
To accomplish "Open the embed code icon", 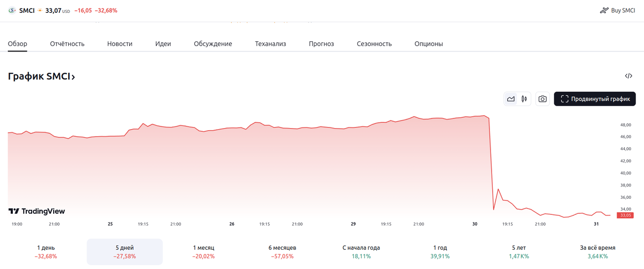I will (628, 76).
